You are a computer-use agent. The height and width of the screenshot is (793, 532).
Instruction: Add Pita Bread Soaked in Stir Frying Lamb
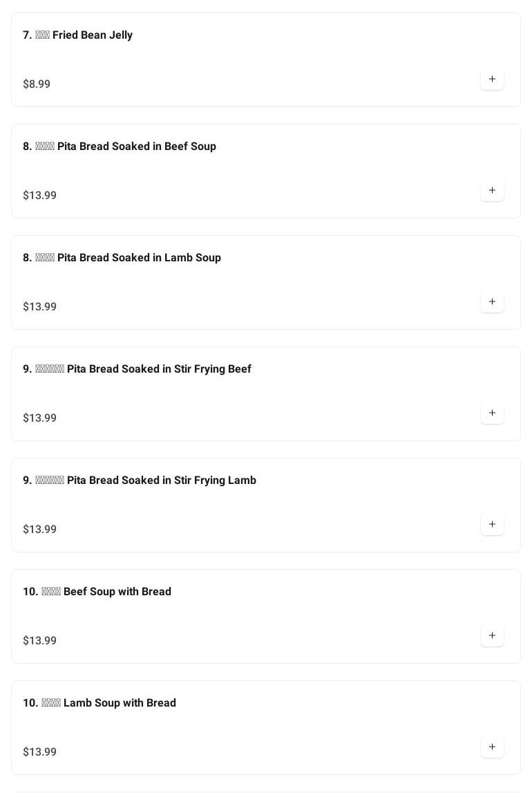point(492,524)
